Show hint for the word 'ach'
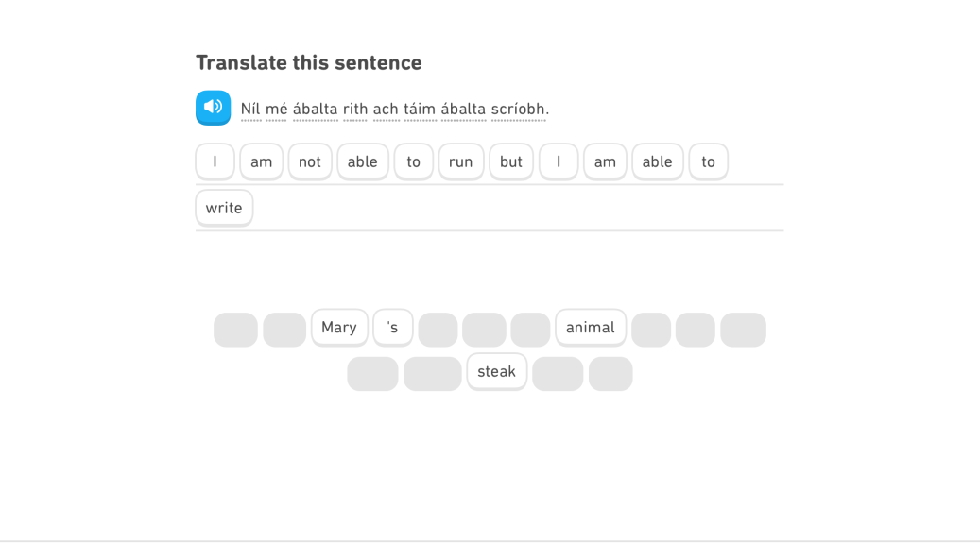980x544 pixels. pyautogui.click(x=386, y=109)
